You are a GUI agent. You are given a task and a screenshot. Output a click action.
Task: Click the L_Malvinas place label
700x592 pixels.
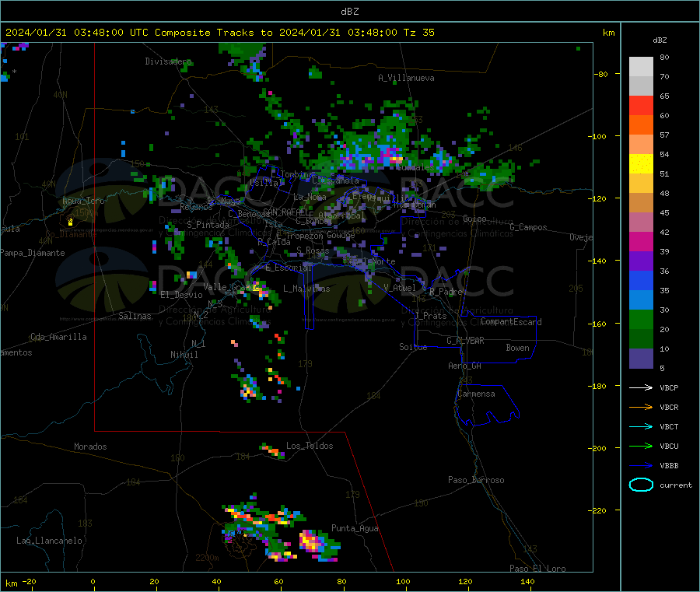[306, 289]
